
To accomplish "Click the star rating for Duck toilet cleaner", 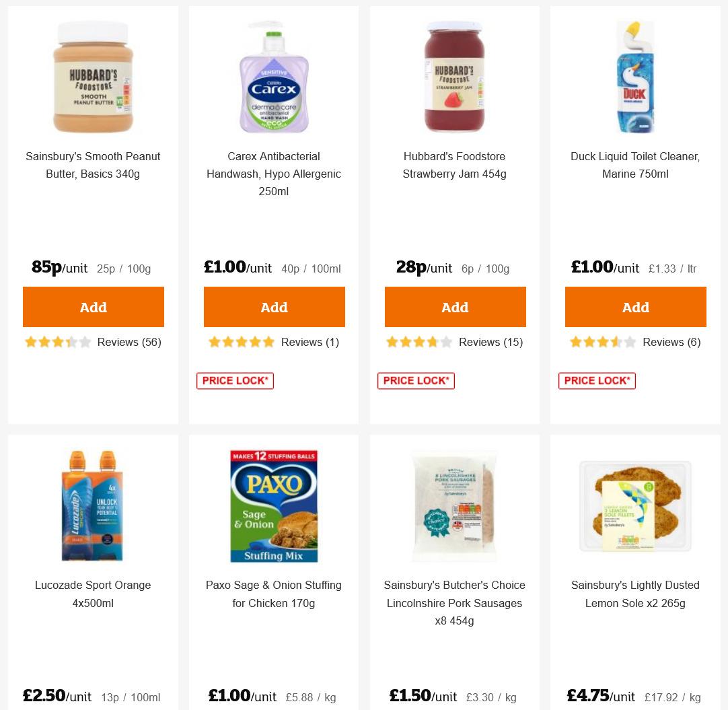I will pos(603,342).
